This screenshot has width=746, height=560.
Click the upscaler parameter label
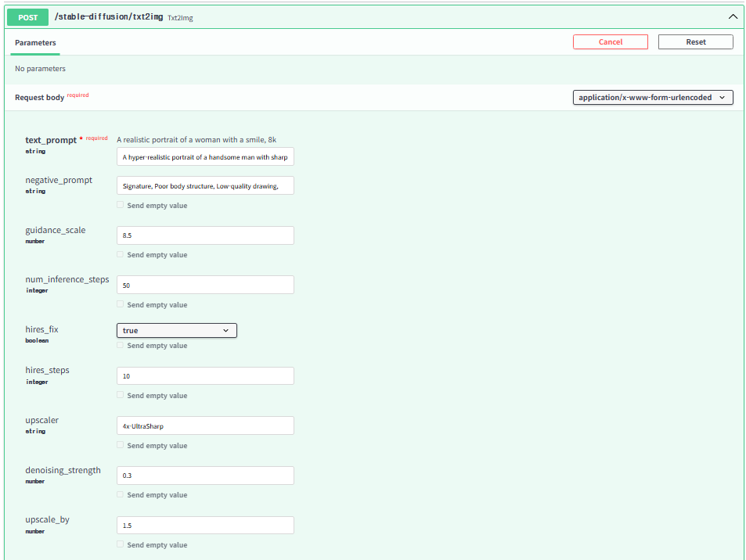[x=41, y=420]
